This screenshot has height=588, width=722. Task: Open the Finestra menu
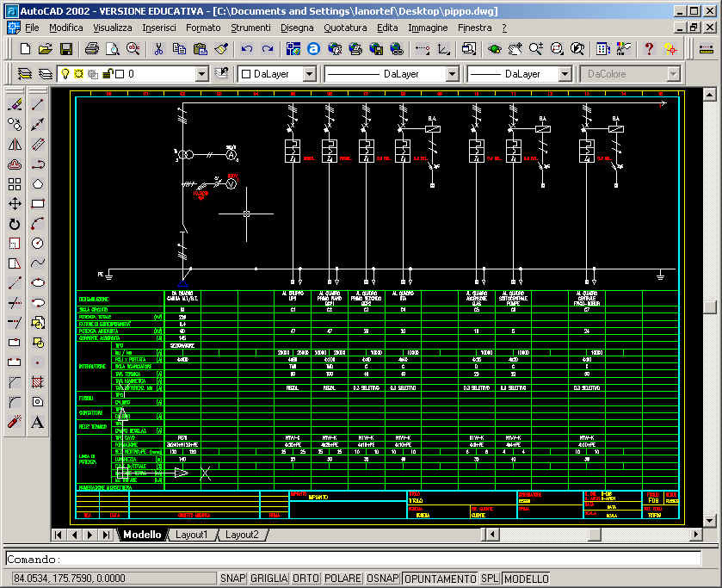tap(475, 28)
